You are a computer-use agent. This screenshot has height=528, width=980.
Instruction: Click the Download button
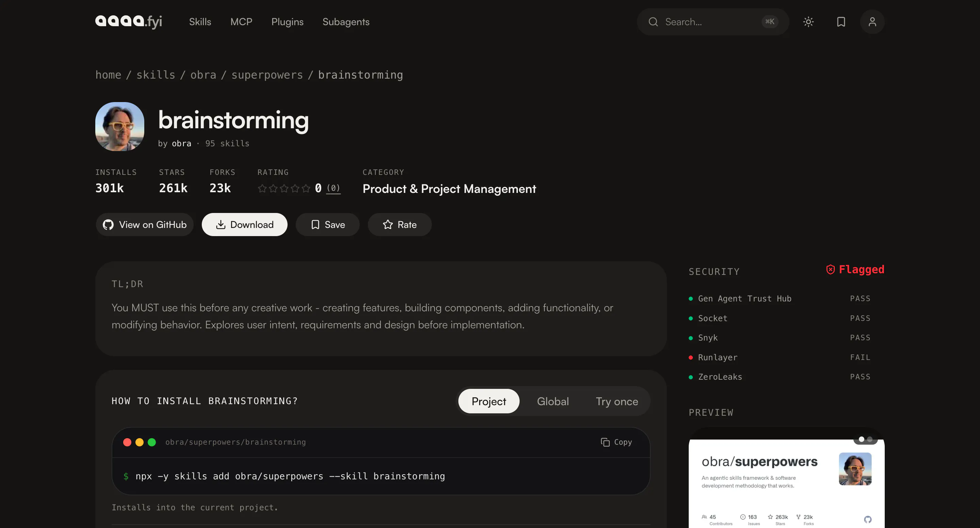pos(245,225)
